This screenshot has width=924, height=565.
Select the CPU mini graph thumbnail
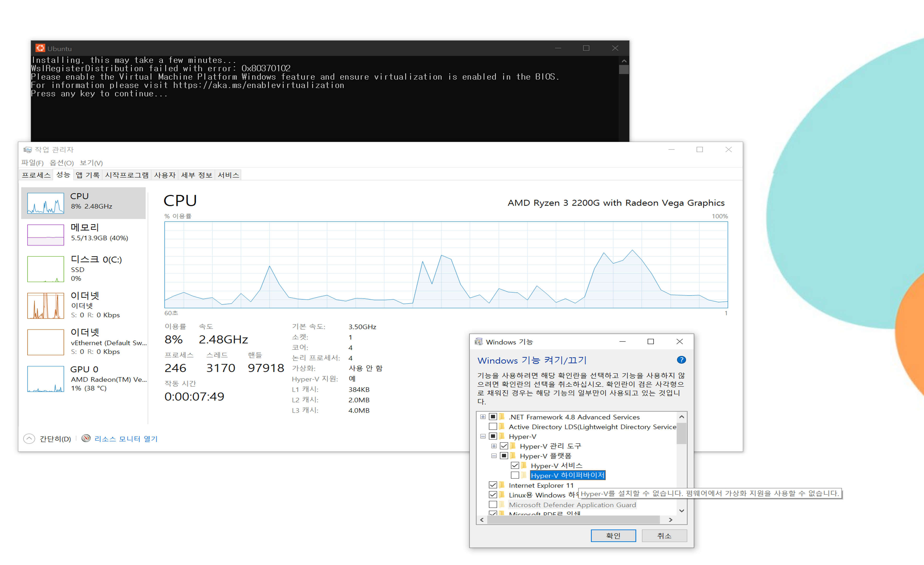tap(45, 203)
